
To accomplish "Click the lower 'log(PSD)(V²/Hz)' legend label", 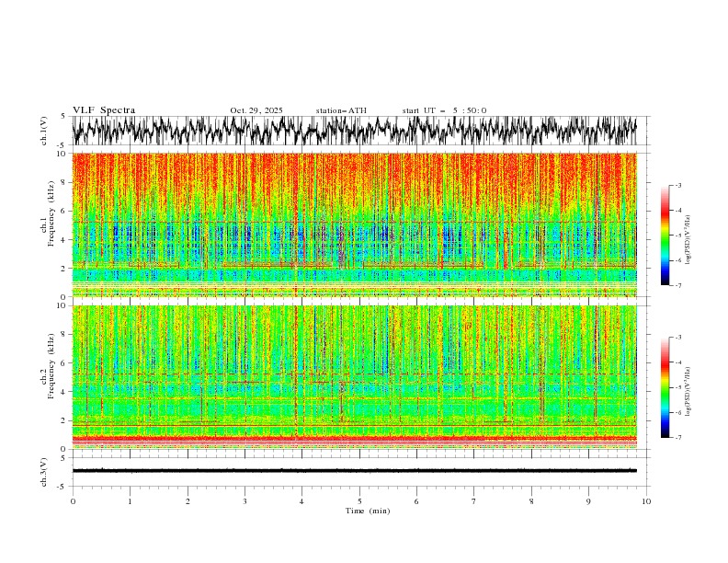I will tap(688, 392).
